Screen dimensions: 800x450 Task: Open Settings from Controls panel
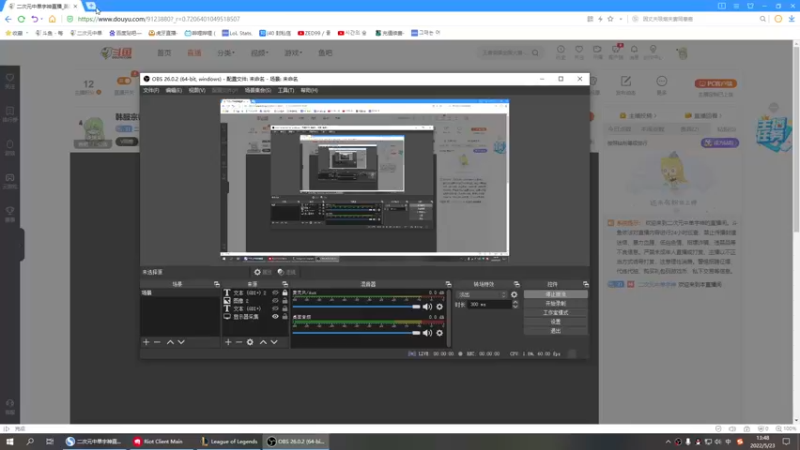pyautogui.click(x=556, y=322)
